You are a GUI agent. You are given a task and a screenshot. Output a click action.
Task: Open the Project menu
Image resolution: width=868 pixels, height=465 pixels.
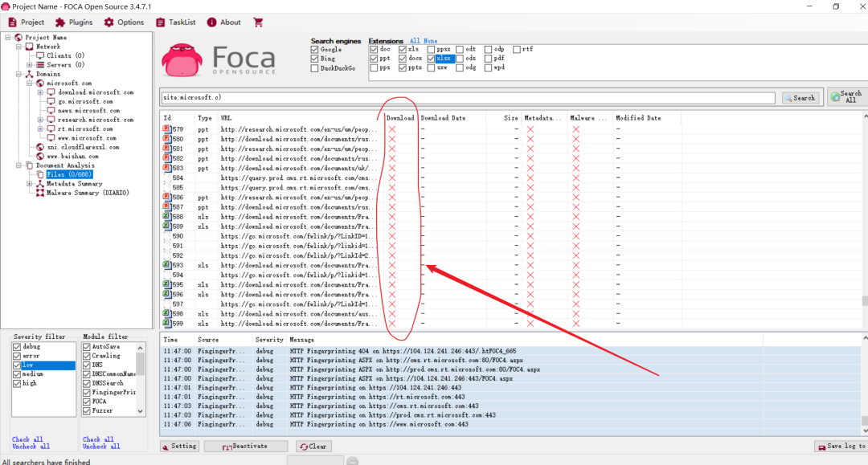(x=26, y=22)
